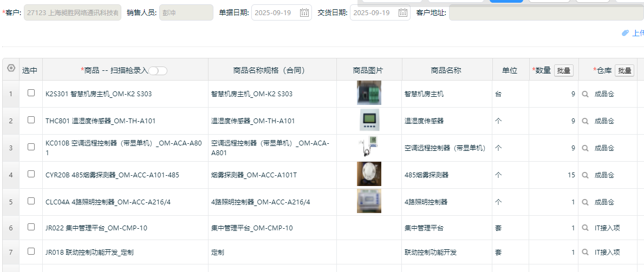644x272 pixels.
Task: Check the box for CLC04A 4路照明控制器 row
Action: point(31,201)
